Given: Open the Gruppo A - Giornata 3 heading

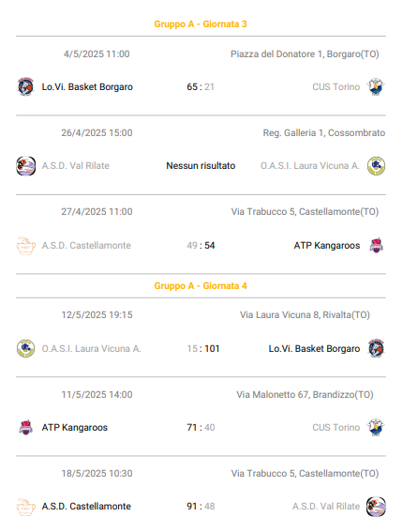Looking at the screenshot, I should (x=201, y=24).
